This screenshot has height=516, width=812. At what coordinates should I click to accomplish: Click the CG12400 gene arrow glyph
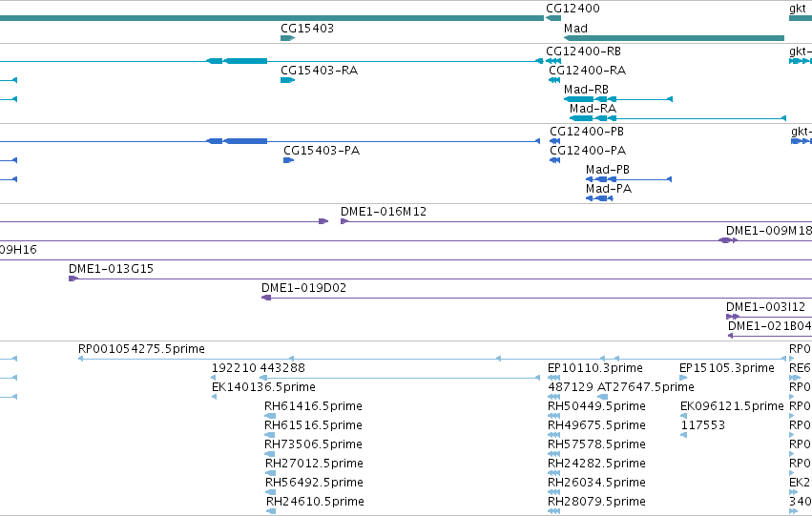point(553,18)
